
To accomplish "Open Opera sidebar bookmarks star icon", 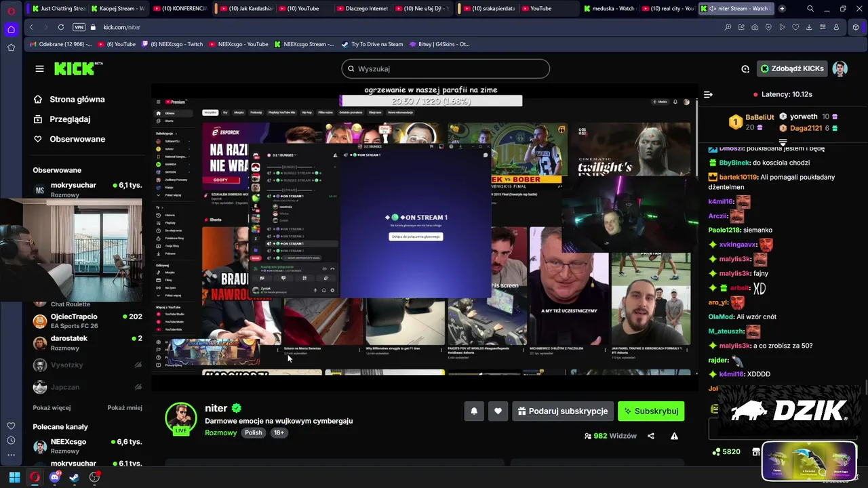I will (11, 47).
